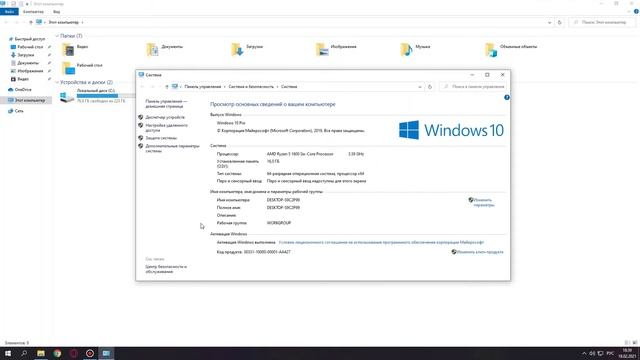Image resolution: width=640 pixels, height=360 pixels.
Task: Select Documents in Quick access sidebar
Action: [28, 63]
